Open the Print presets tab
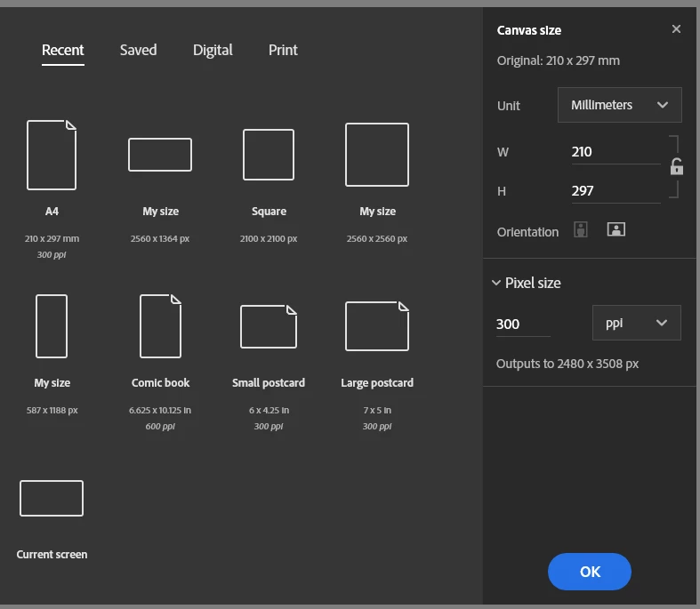This screenshot has height=609, width=700. 283,50
